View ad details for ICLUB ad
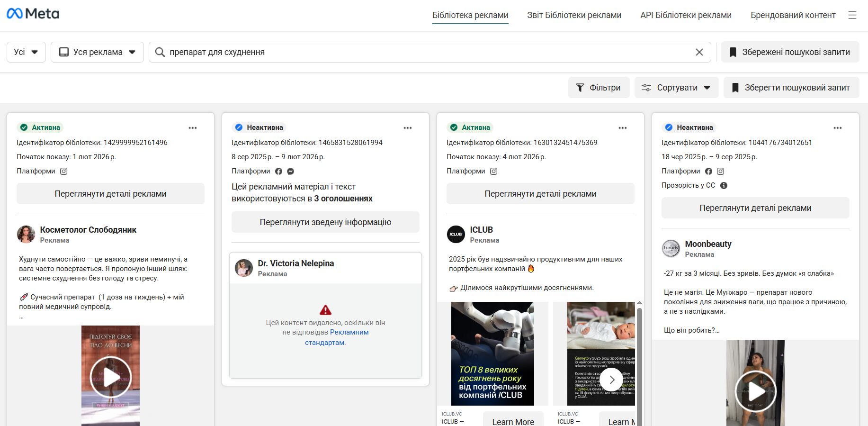The height and width of the screenshot is (426, 868). tap(540, 194)
